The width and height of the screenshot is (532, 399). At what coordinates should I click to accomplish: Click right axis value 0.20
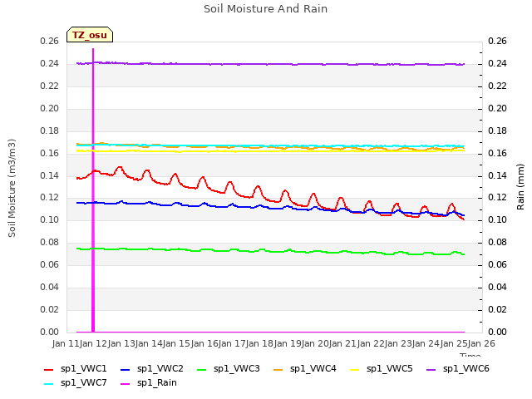[497, 109]
